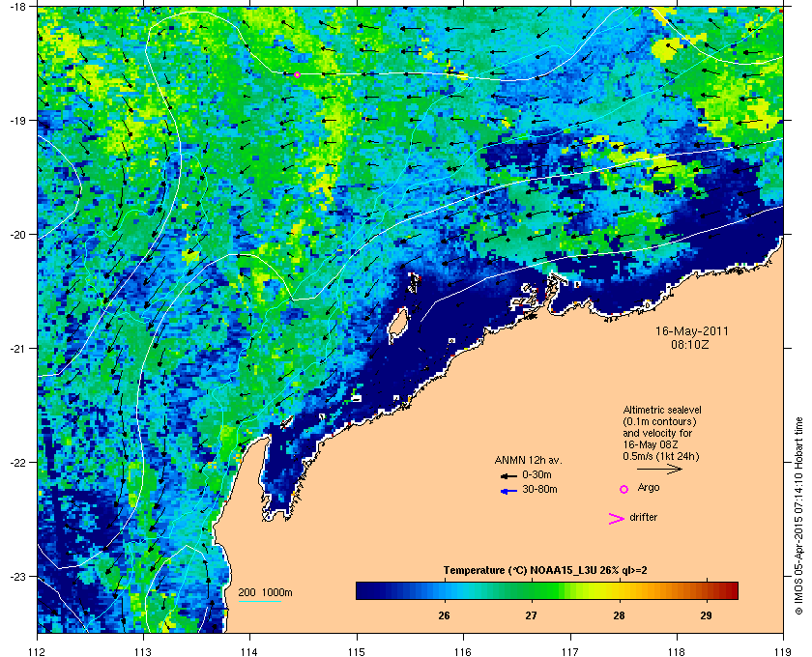This screenshot has width=812, height=657.
Task: Click the longitude label "112"
Action: [x=38, y=651]
